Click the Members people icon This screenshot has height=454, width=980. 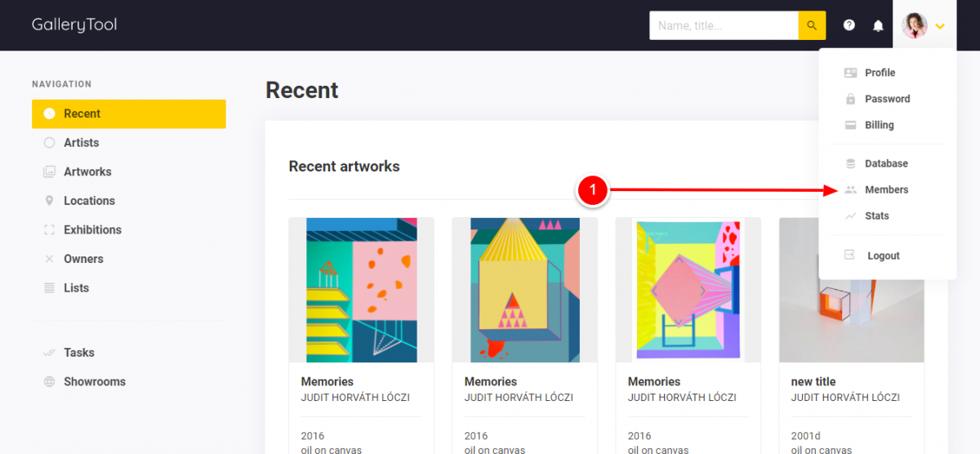coord(850,189)
